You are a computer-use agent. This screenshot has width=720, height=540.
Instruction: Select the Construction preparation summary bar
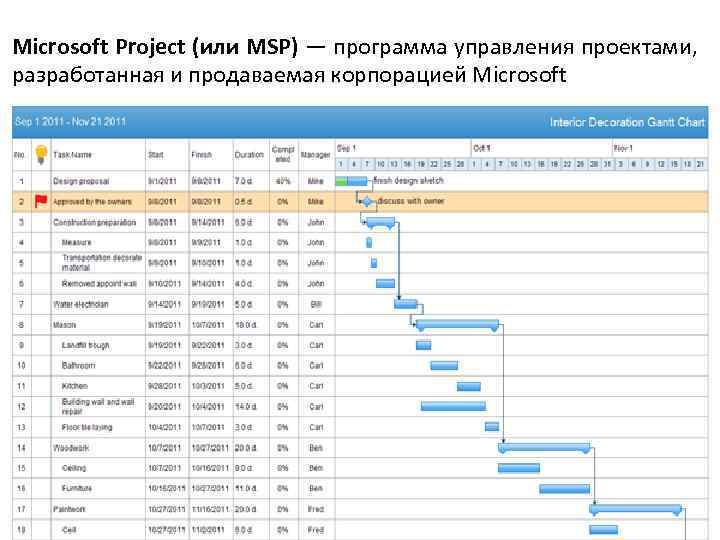click(x=381, y=224)
